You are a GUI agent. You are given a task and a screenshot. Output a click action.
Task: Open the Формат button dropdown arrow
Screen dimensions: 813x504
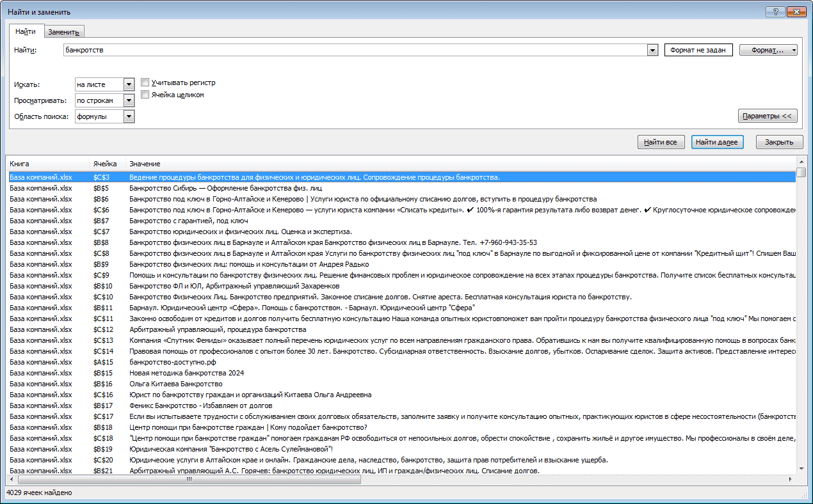tap(794, 50)
